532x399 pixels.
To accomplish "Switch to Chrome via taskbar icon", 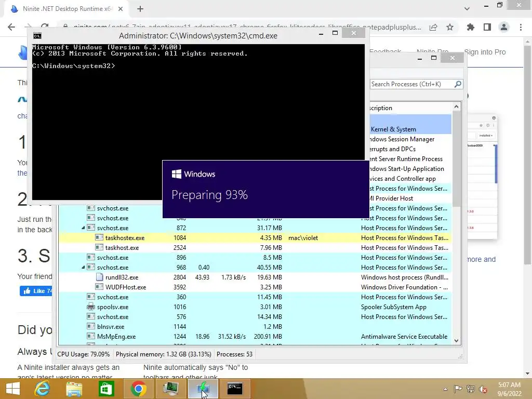I will [138, 389].
